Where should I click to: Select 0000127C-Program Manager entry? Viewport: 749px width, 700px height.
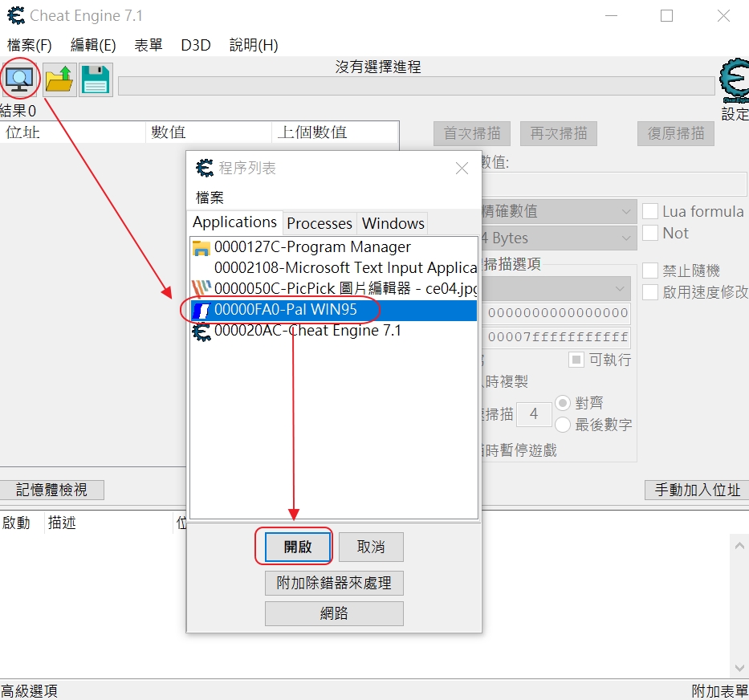point(333,247)
